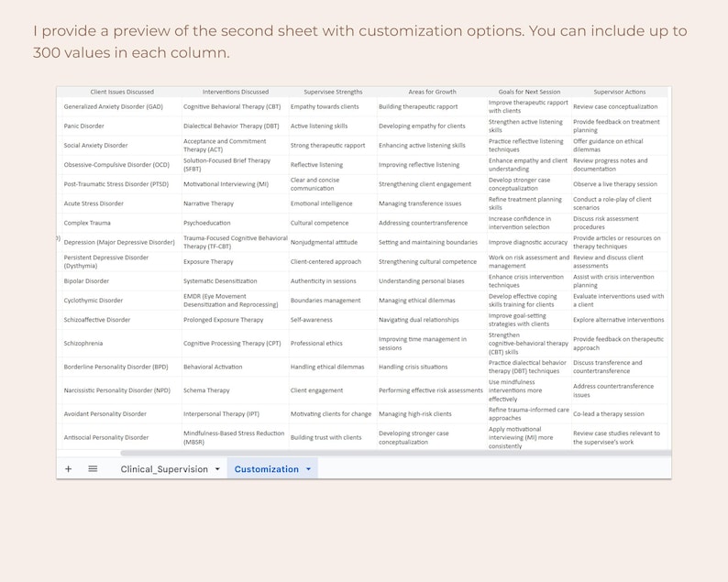The image size is (728, 582).
Task: Click the Self-awareness cell
Action: (x=333, y=320)
